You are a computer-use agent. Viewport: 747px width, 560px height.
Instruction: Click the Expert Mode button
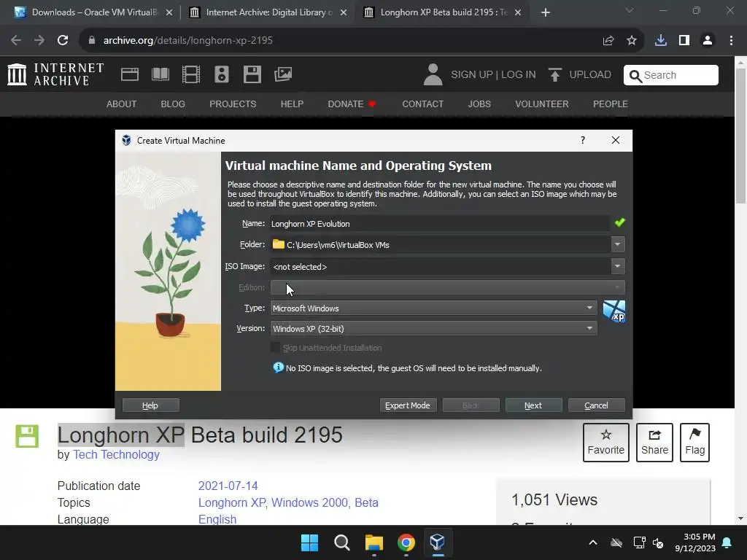408,405
